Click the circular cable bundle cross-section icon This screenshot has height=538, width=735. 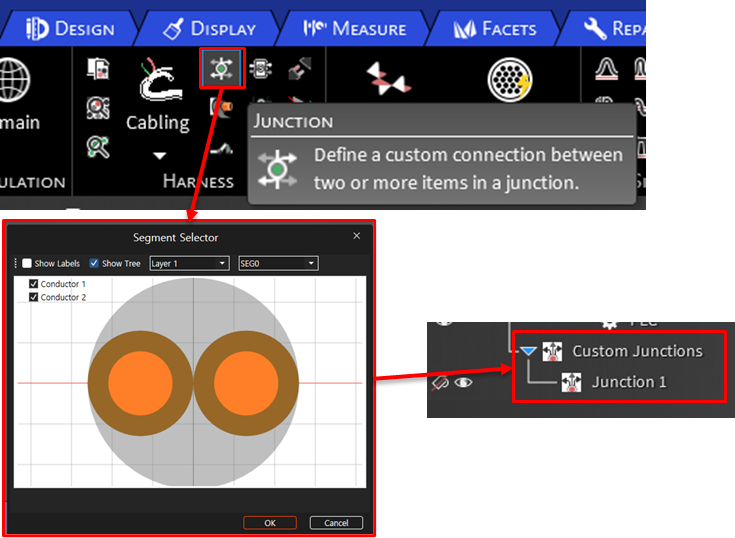(x=510, y=80)
